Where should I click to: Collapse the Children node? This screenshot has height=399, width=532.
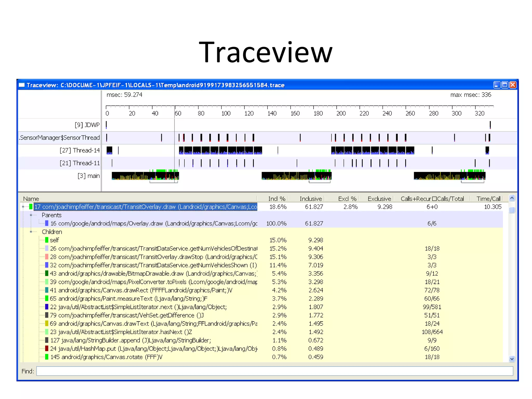coord(31,232)
